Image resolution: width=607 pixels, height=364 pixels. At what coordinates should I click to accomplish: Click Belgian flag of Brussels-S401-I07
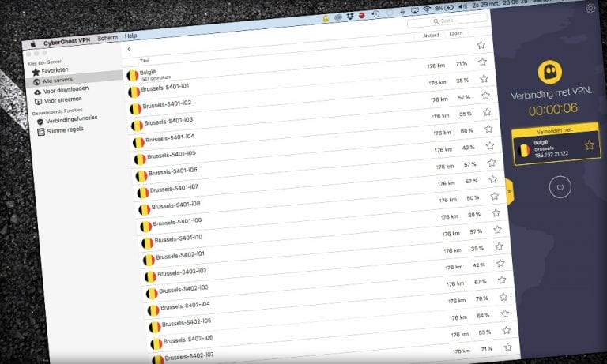coord(143,193)
